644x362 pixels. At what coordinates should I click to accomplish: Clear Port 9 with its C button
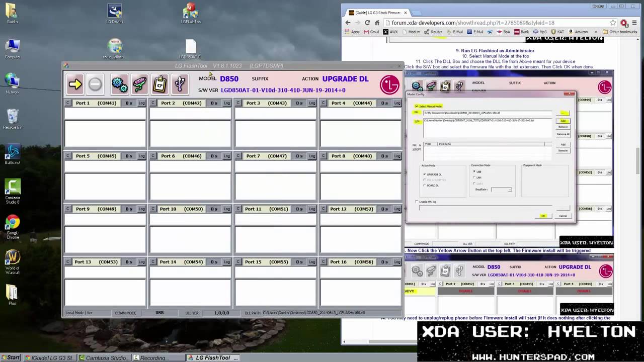point(68,209)
